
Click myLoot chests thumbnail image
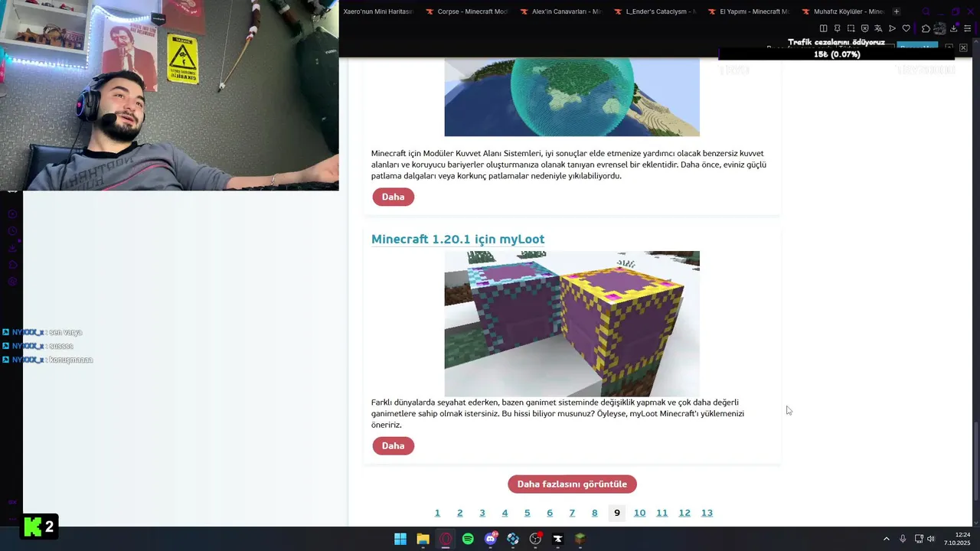(572, 324)
